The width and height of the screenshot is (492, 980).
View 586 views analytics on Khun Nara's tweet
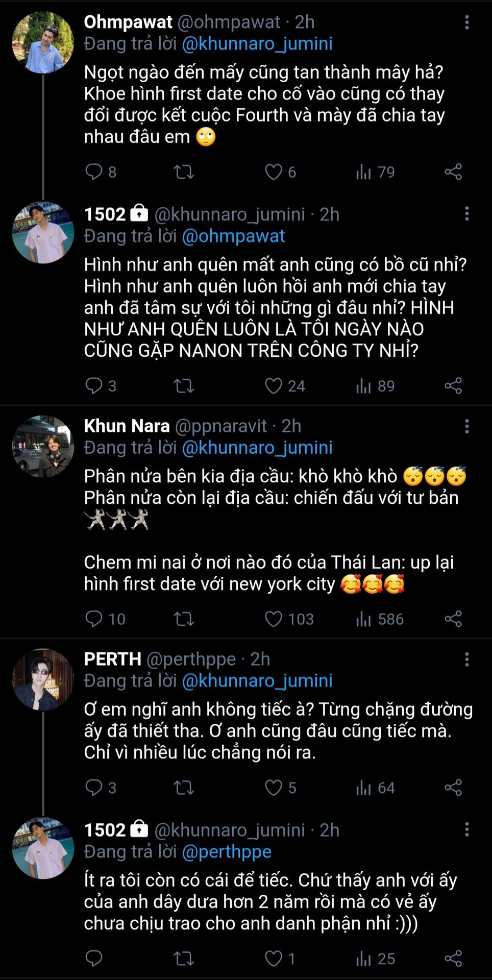tap(380, 619)
